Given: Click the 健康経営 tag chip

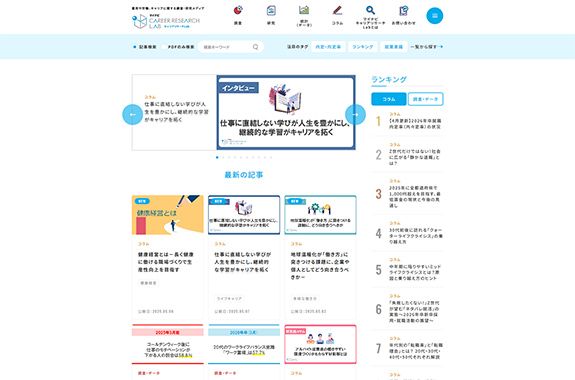Looking at the screenshot, I should (149, 283).
